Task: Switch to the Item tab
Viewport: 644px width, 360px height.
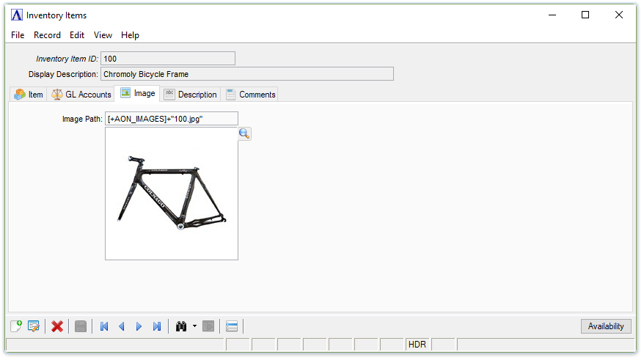Action: coord(29,95)
